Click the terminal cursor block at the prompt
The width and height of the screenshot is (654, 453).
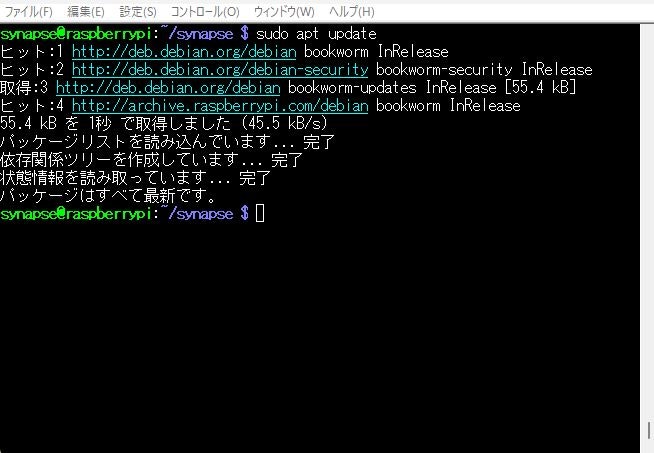tap(260, 214)
